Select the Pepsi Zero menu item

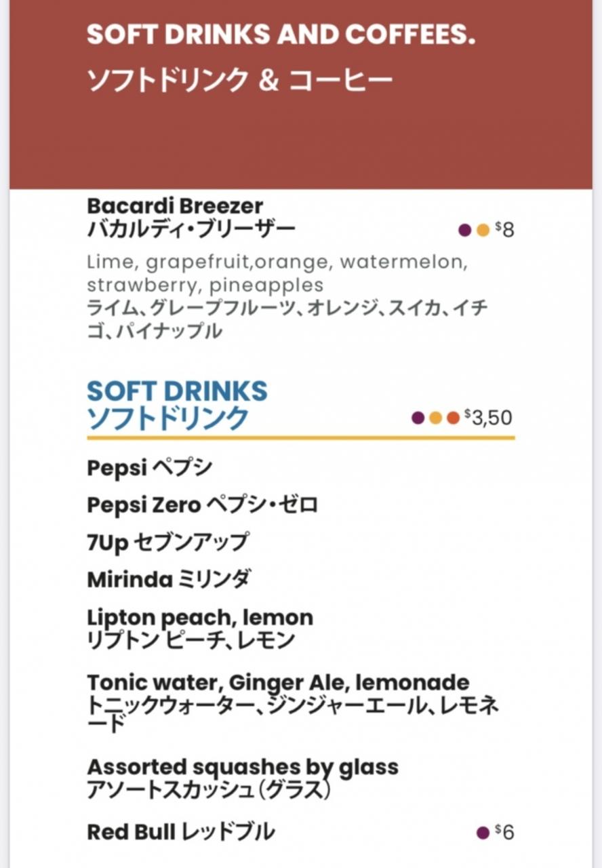[203, 505]
